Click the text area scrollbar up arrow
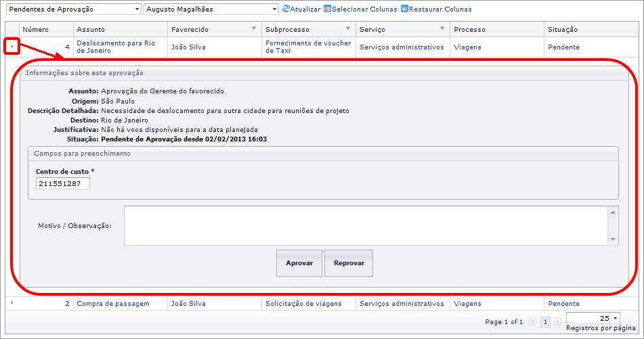Screen dimensions: 644x339 point(613,212)
